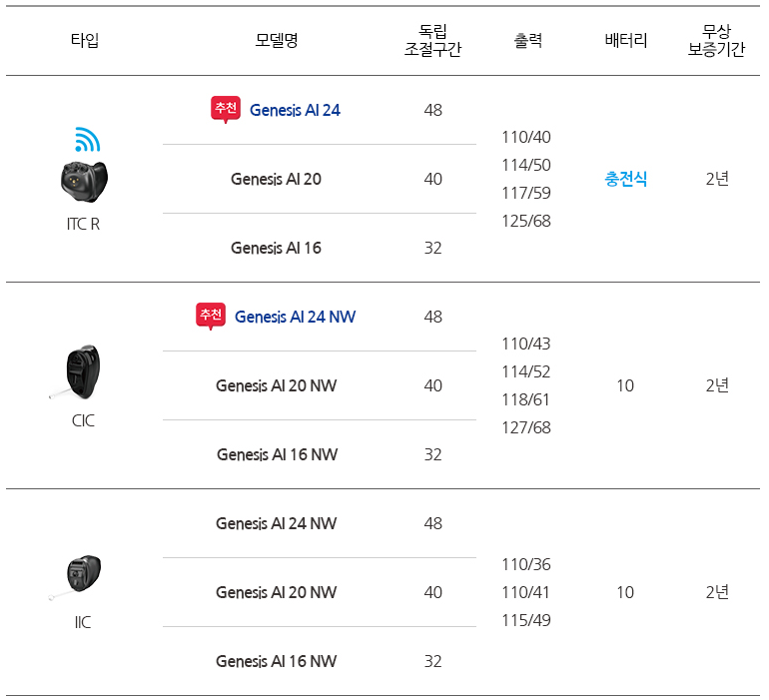Select Genesis AI 20 under ITC R
The width and height of the screenshot is (769, 700).
click(x=276, y=179)
